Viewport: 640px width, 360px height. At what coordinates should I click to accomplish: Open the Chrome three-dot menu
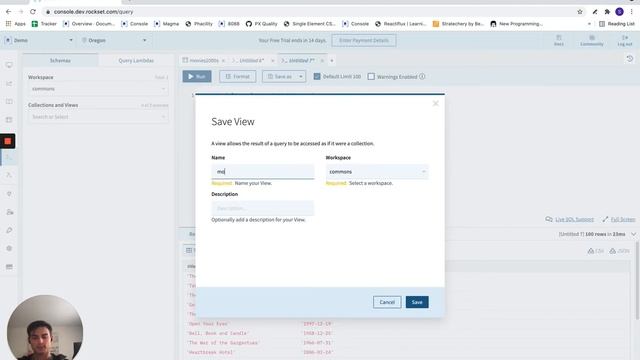[x=631, y=12]
